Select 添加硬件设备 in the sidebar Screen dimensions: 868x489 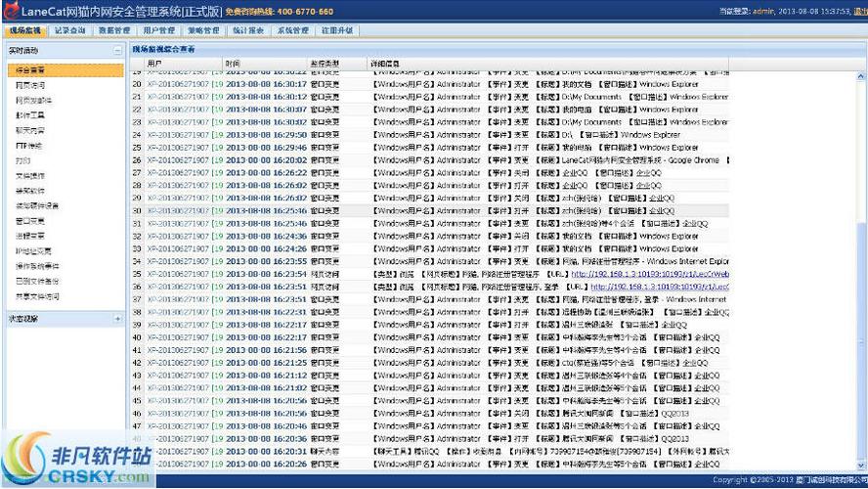tap(37, 205)
